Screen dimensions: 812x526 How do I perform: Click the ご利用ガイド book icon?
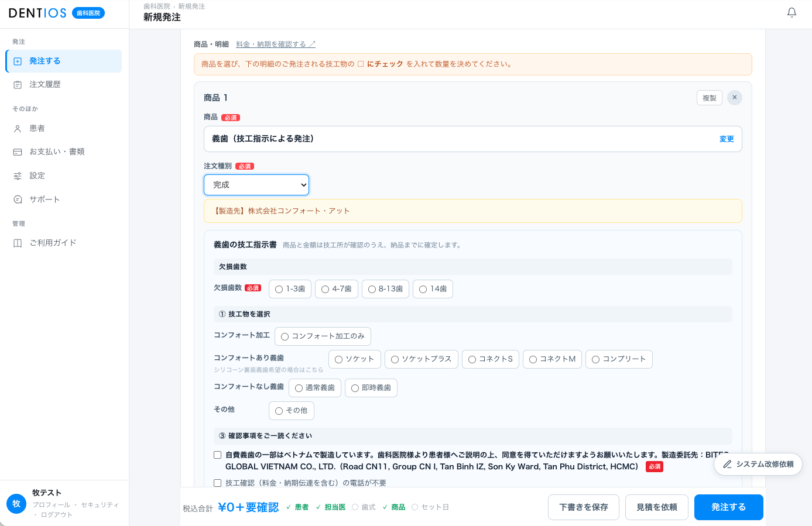click(x=18, y=243)
